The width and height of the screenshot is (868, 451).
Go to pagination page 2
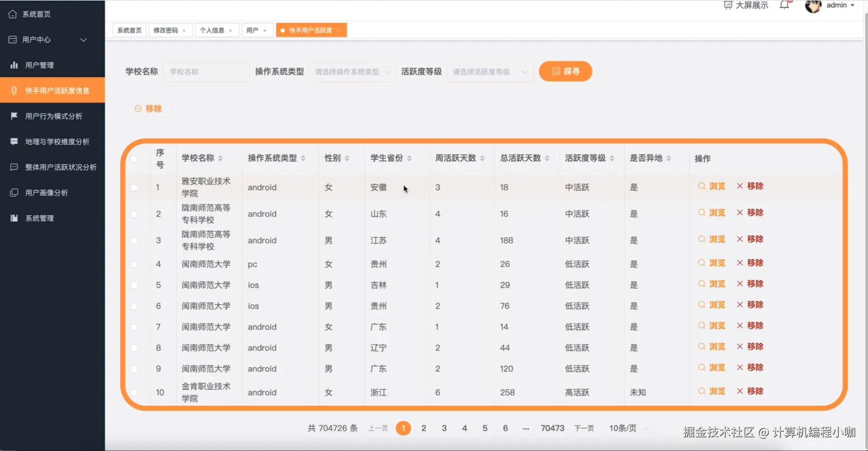[424, 428]
